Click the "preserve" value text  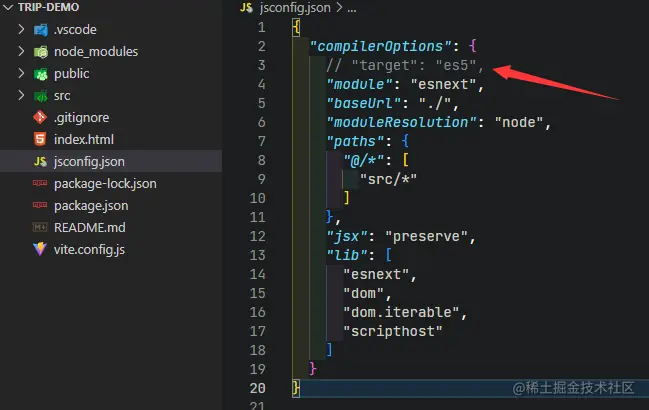pos(426,236)
